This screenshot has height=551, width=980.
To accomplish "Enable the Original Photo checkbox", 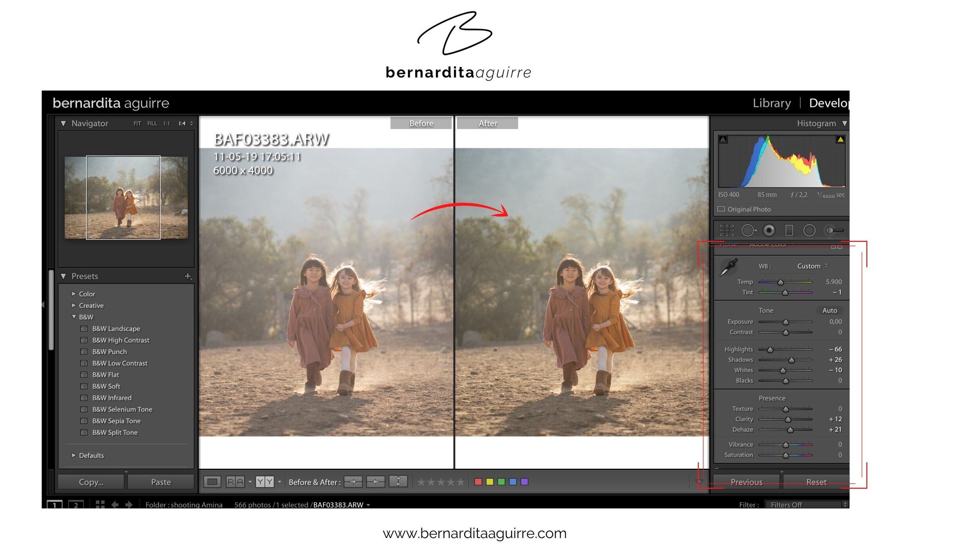I will (721, 209).
